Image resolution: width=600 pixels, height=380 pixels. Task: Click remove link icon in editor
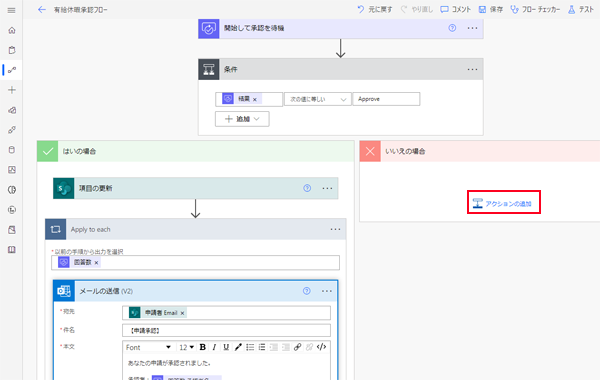pyautogui.click(x=309, y=347)
